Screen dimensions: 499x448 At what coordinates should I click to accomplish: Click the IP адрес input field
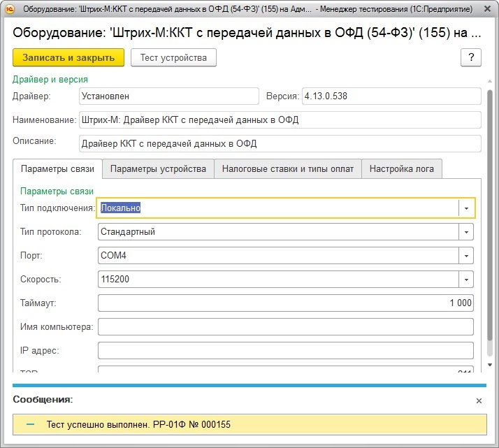[x=285, y=351]
